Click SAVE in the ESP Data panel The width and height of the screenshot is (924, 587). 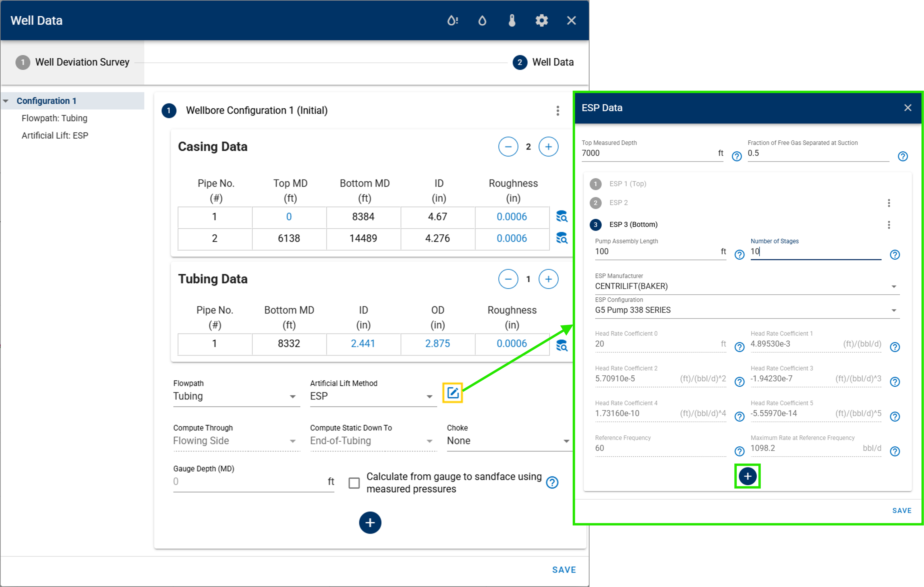tap(901, 510)
